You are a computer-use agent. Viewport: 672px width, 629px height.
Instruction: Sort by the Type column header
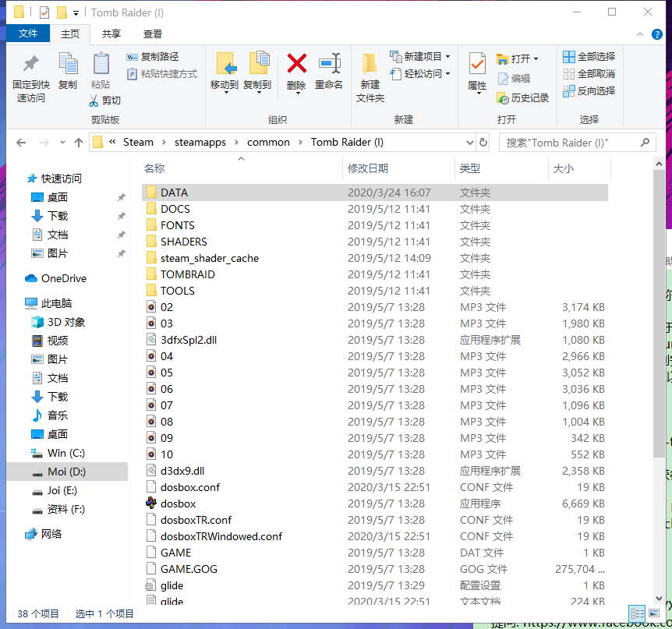[x=470, y=168]
